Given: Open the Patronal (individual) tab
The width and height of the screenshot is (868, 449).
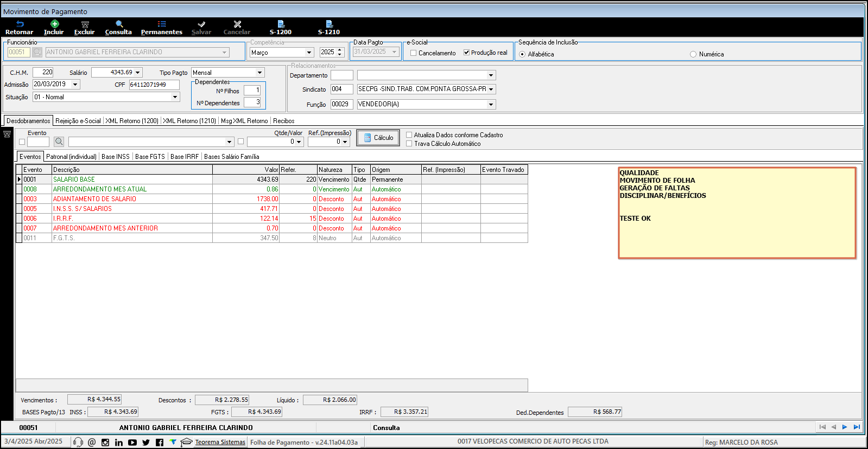Looking at the screenshot, I should click(x=72, y=157).
